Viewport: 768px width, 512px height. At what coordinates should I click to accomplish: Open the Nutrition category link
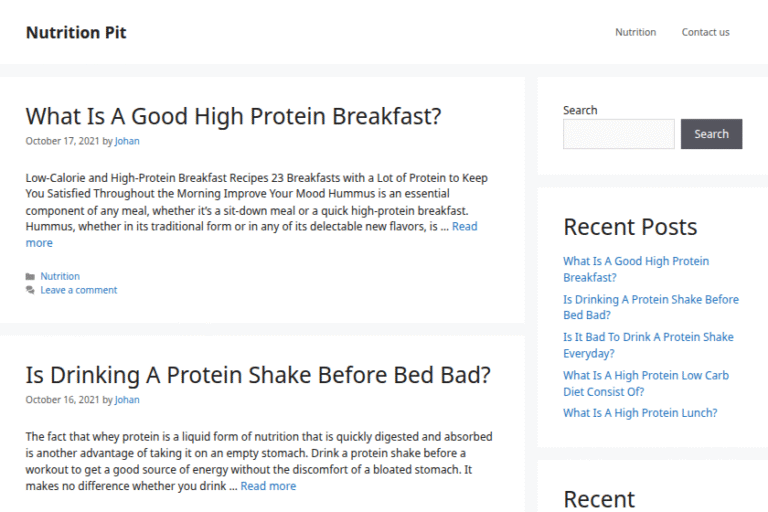point(60,276)
